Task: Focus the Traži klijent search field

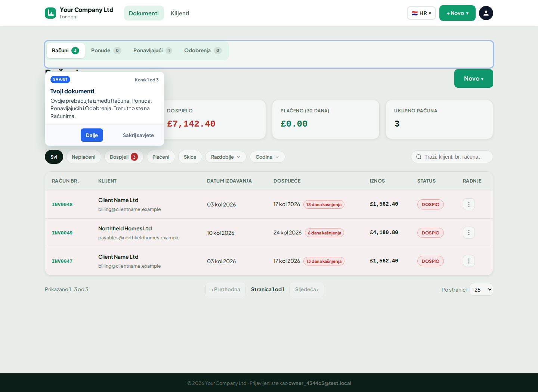Action: (452, 157)
